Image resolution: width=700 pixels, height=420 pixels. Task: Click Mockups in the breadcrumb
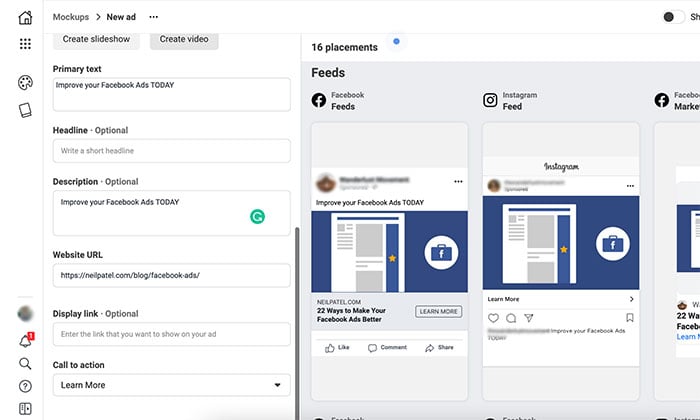(x=71, y=17)
